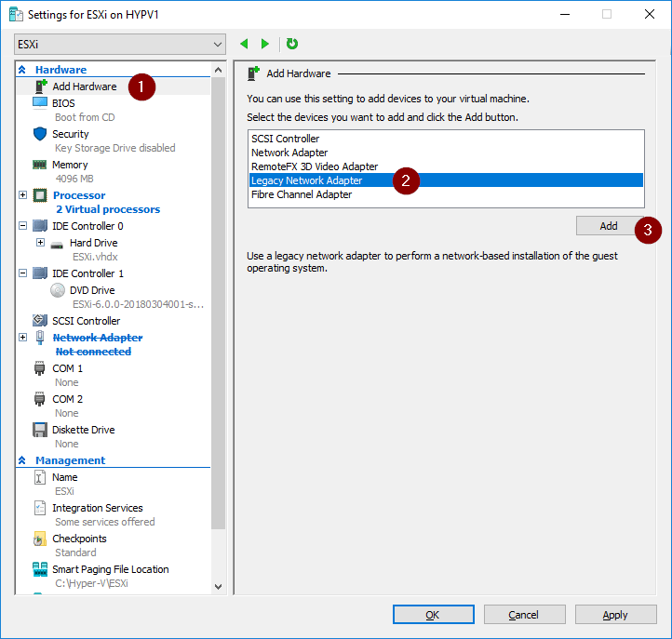Select Diskette Drive tree item
Screen dimensions: 672x639
pyautogui.click(x=84, y=430)
